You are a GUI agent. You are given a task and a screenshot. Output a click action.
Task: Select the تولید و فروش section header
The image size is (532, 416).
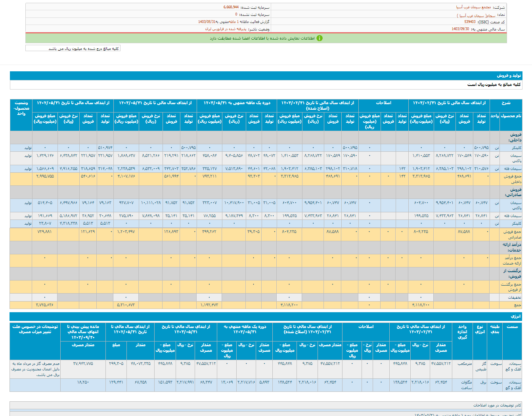(509, 76)
